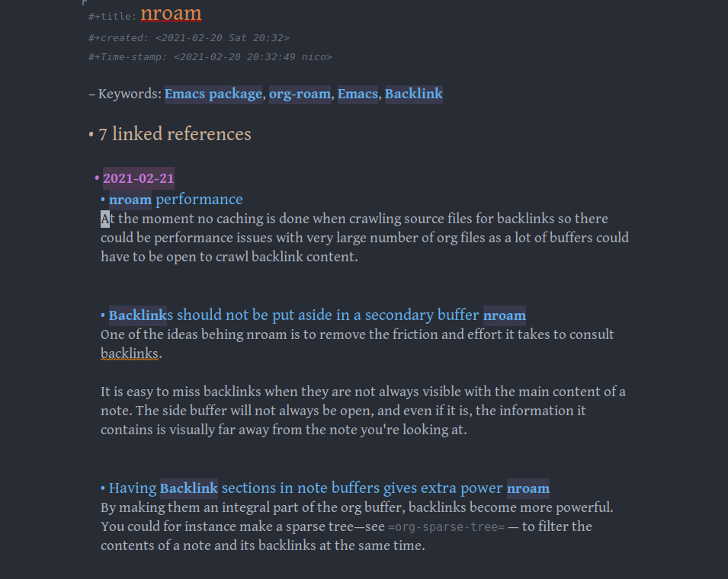This screenshot has height=579, width=728.
Task: Follow the Emacs keyword link
Action: click(x=358, y=94)
